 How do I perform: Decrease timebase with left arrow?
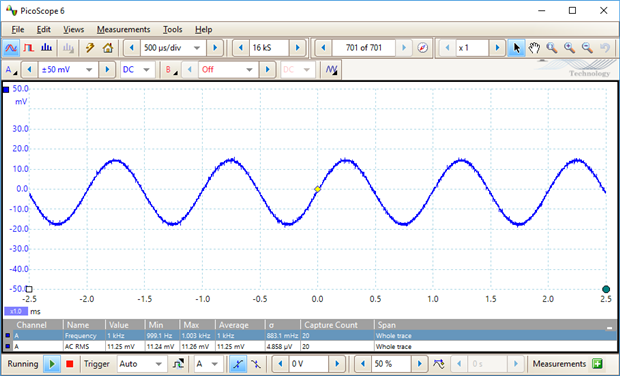click(132, 48)
